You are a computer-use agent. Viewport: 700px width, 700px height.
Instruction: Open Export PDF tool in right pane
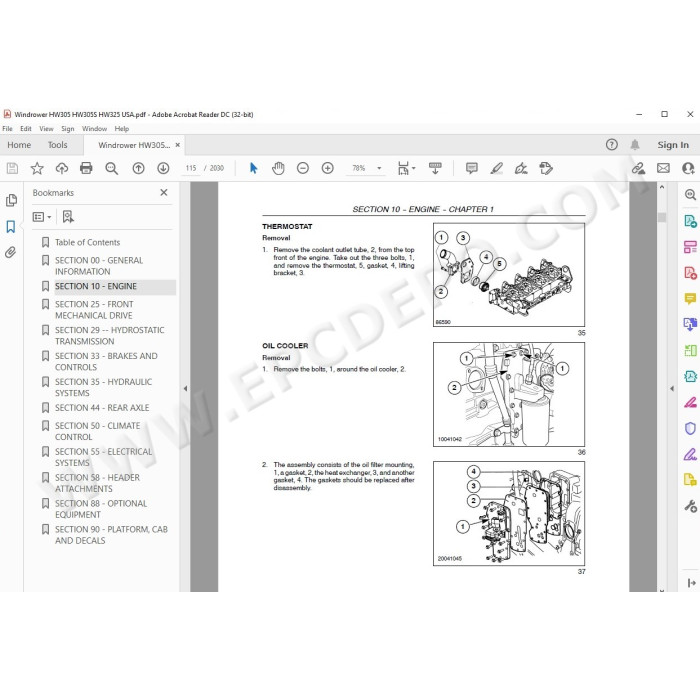click(690, 221)
